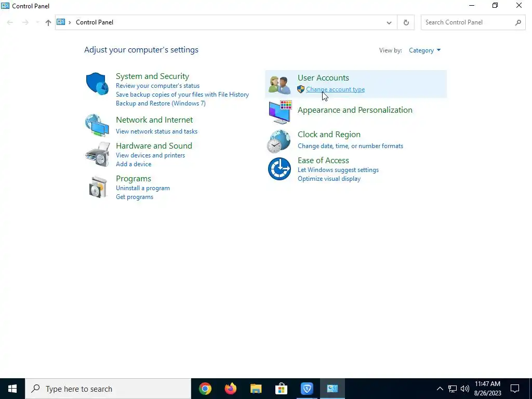The height and width of the screenshot is (399, 532).
Task: Refresh the Control Panel view
Action: click(x=406, y=22)
